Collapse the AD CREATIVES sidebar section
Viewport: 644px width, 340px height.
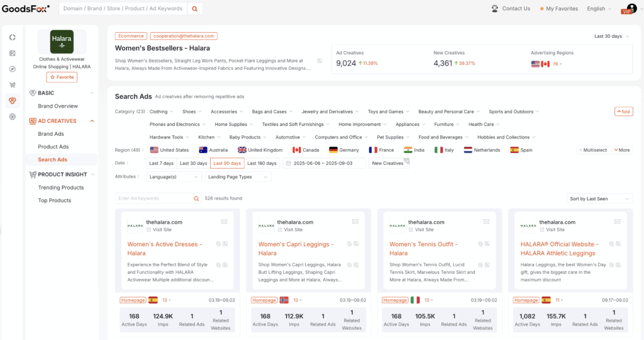coord(92,121)
